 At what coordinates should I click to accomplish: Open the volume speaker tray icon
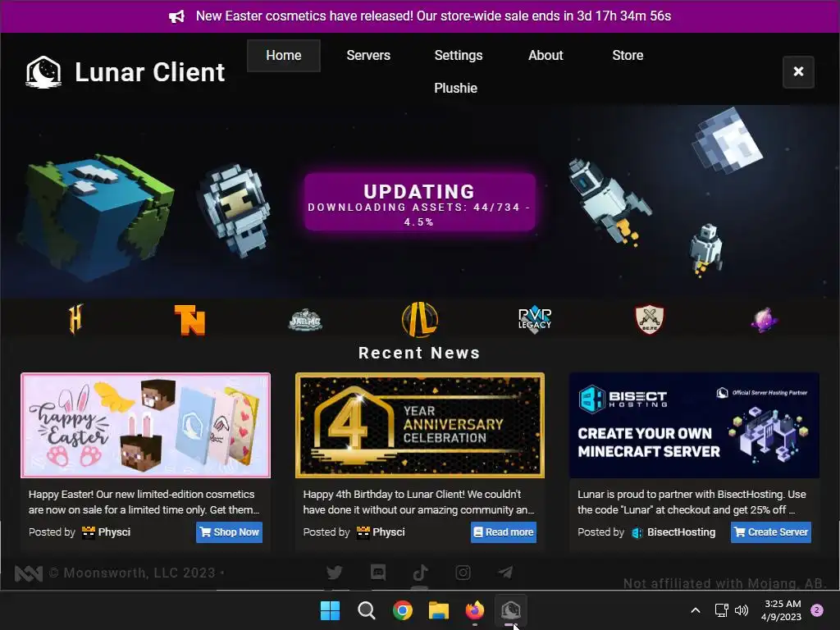(x=742, y=610)
